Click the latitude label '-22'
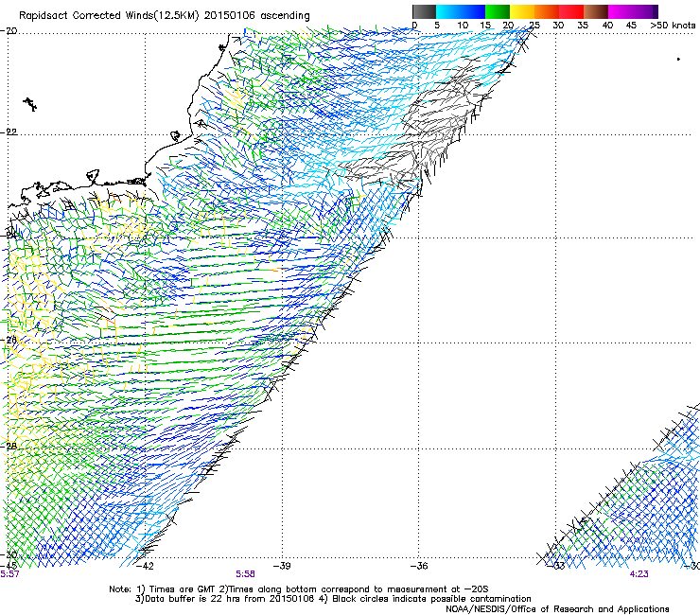 point(9,132)
